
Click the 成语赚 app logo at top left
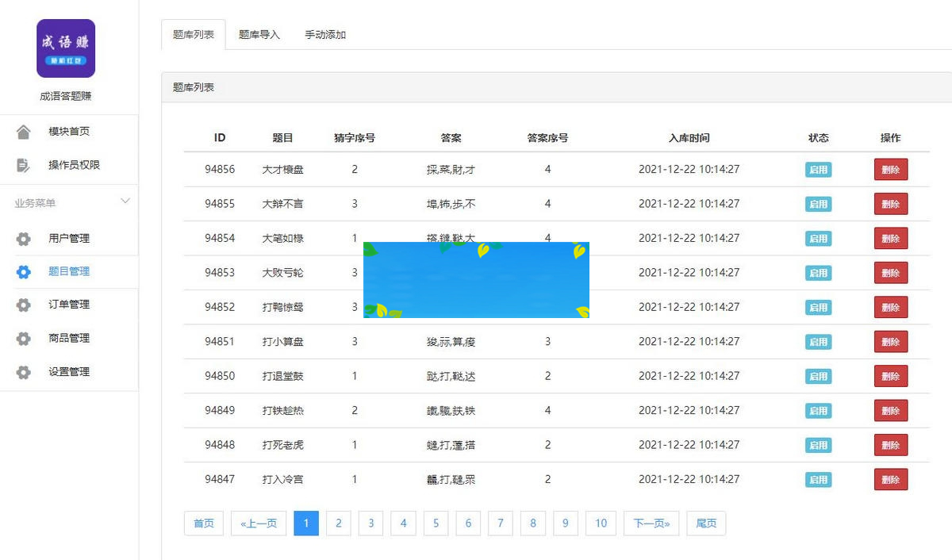[x=65, y=48]
